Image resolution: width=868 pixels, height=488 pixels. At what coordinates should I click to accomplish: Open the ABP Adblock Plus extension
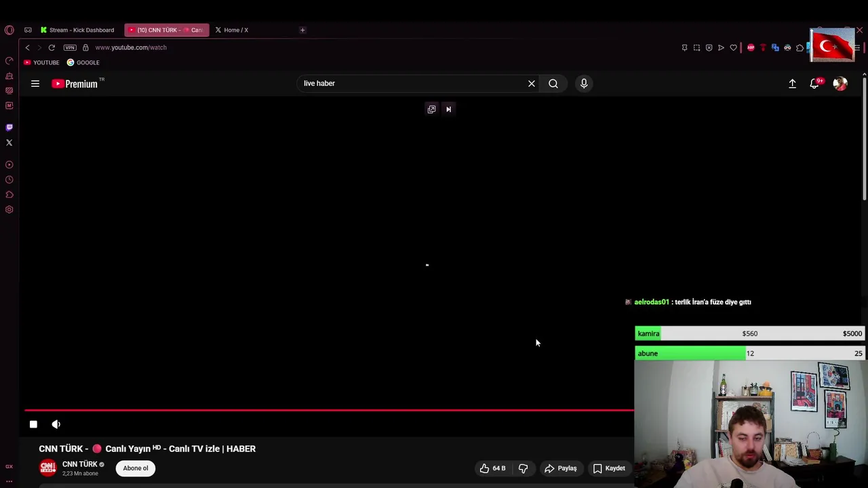(751, 47)
